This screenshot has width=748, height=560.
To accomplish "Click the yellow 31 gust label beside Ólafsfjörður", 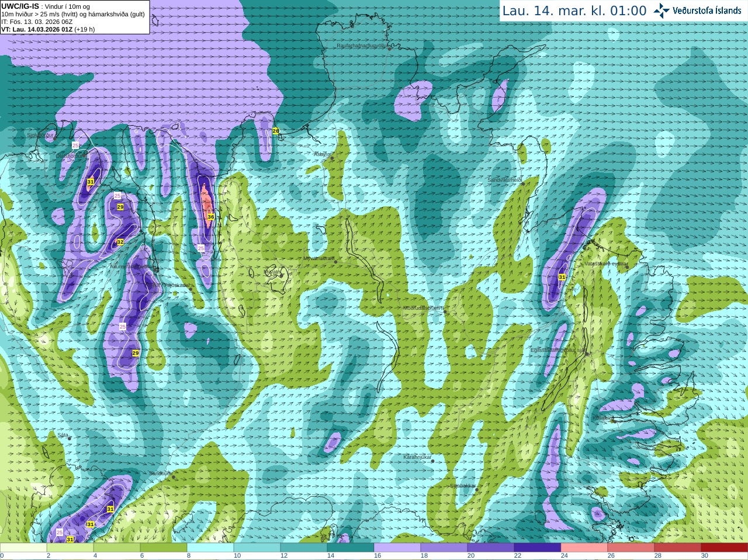I will click(x=91, y=182).
